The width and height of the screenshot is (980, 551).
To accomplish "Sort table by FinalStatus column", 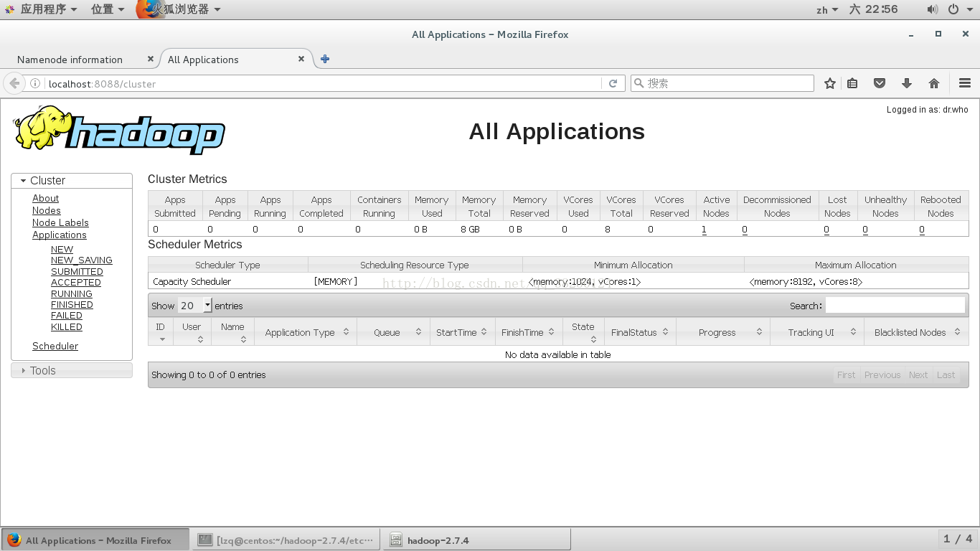I will (639, 332).
